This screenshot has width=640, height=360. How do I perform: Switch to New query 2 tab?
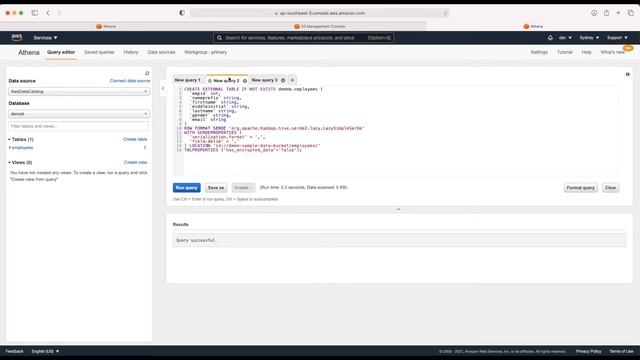(x=226, y=81)
